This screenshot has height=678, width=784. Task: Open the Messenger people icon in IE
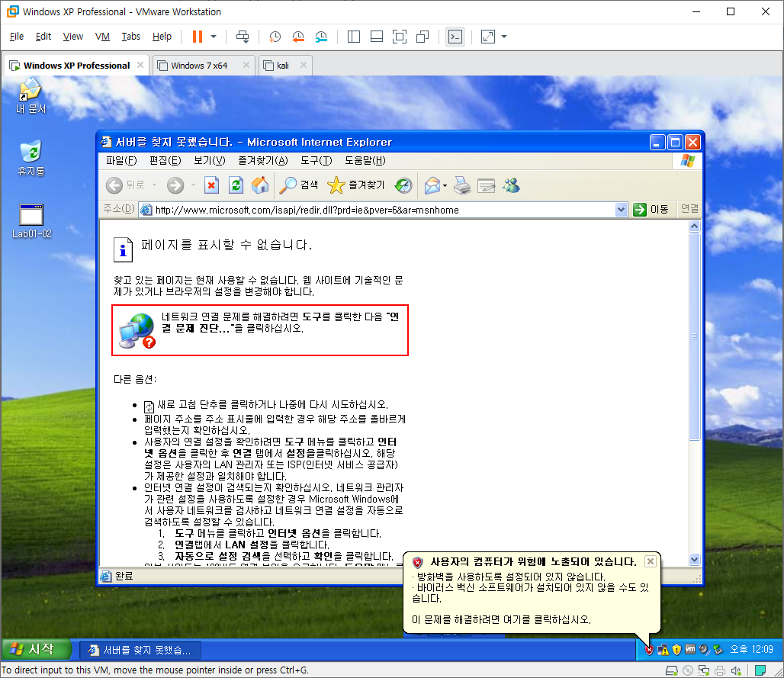tap(511, 185)
